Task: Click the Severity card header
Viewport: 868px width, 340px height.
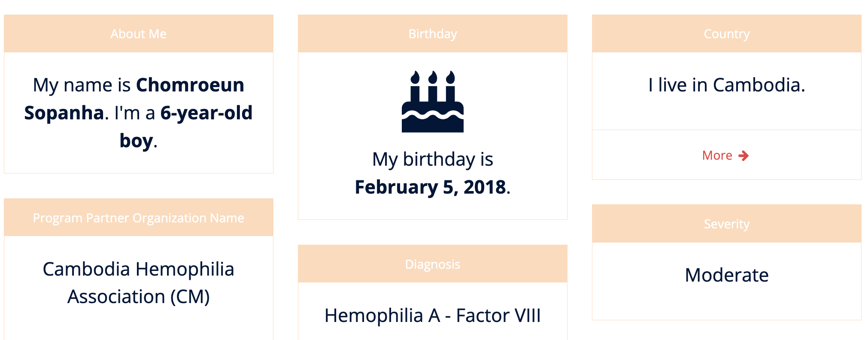Action: pos(726,224)
